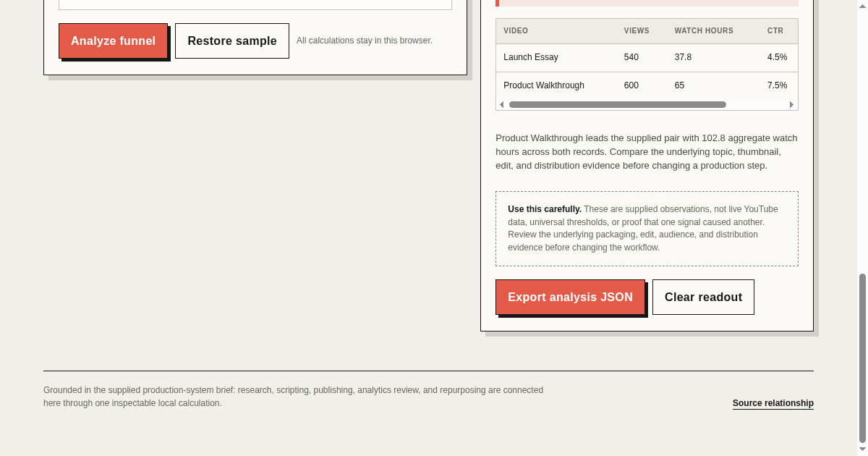Click the 'All calculations stay in this browser' note
The width and height of the screenshot is (868, 456).
pyautogui.click(x=365, y=41)
